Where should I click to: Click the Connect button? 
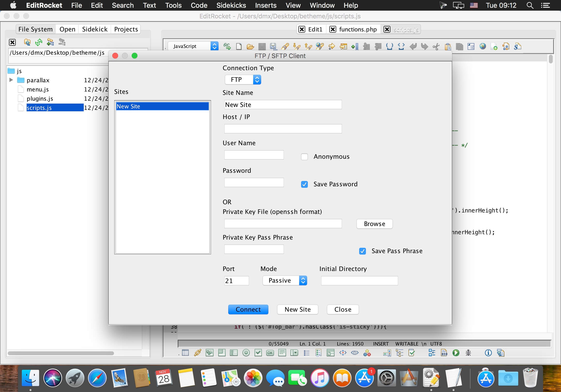(248, 309)
